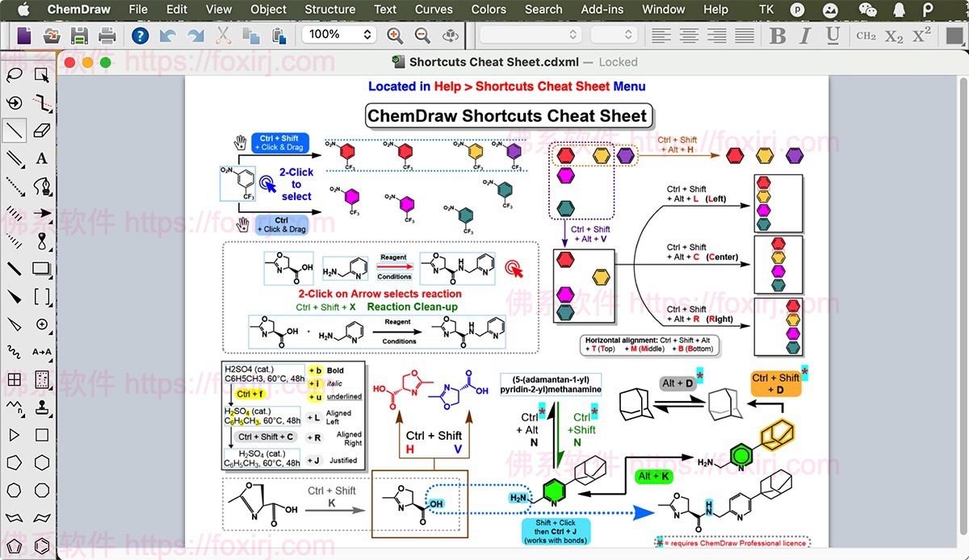Toggle Underline text formatting
This screenshot has width=969, height=560.
(x=833, y=36)
